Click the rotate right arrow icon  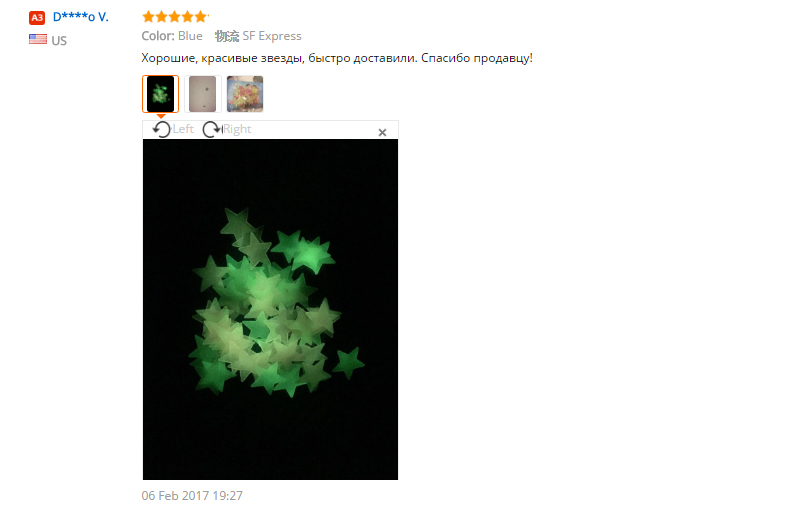[211, 129]
